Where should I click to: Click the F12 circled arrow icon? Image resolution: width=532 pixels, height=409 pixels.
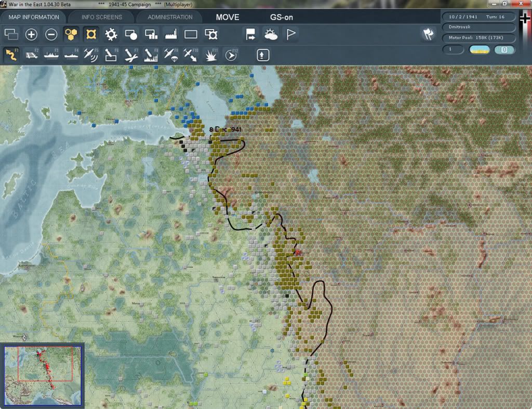pos(231,55)
